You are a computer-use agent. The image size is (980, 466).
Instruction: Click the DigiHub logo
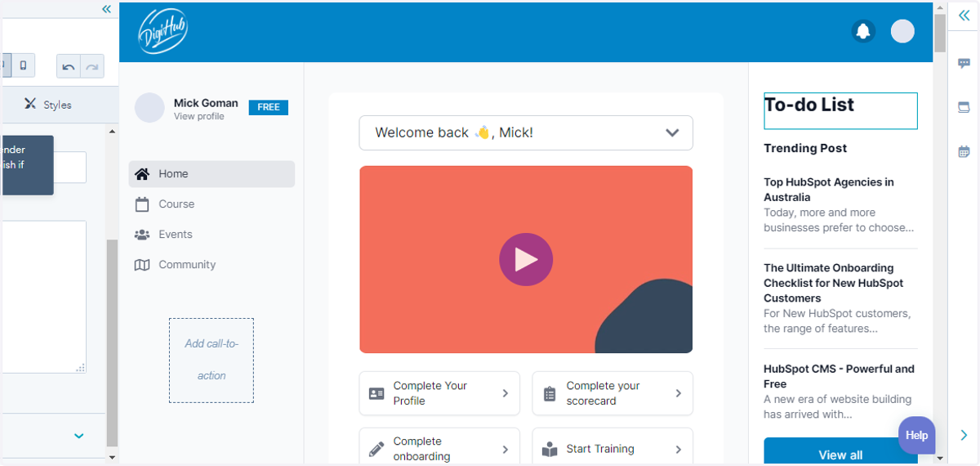click(x=163, y=32)
